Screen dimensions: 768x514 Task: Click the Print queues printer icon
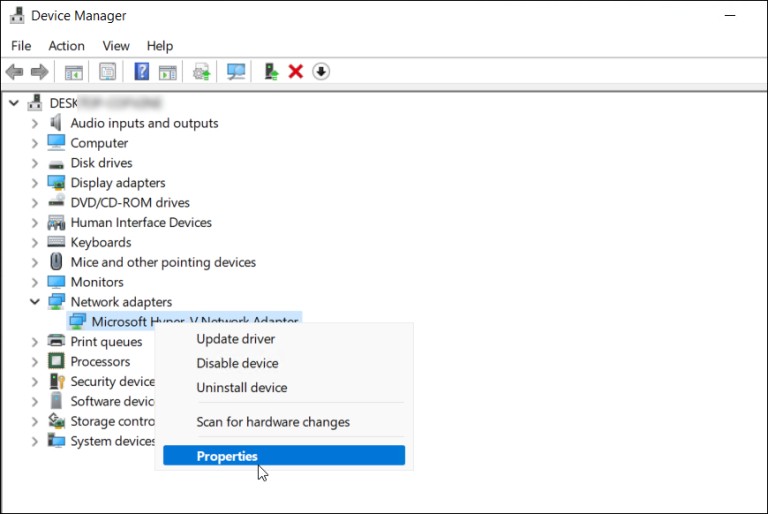56,341
